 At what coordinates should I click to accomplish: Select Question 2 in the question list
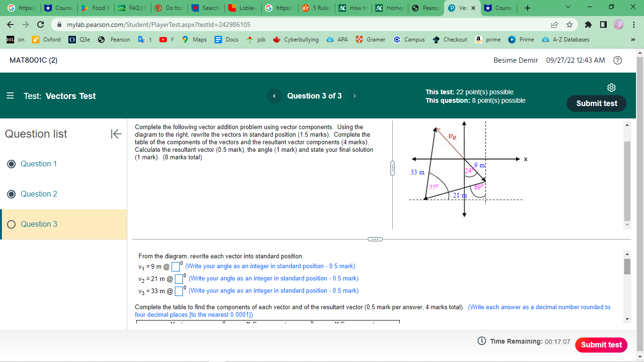(x=11, y=194)
